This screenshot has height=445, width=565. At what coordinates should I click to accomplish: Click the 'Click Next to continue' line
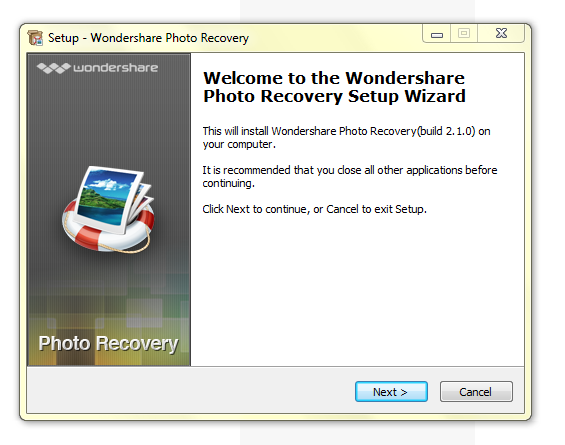(314, 209)
